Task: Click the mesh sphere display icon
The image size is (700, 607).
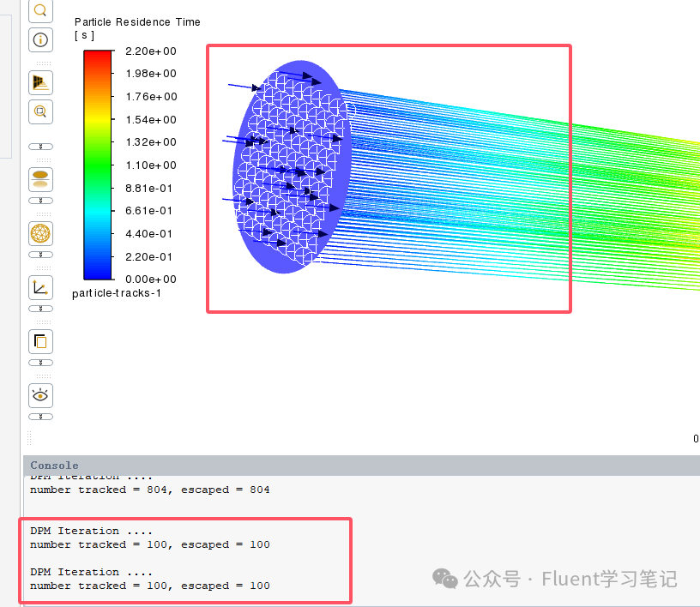Action: 40,233
